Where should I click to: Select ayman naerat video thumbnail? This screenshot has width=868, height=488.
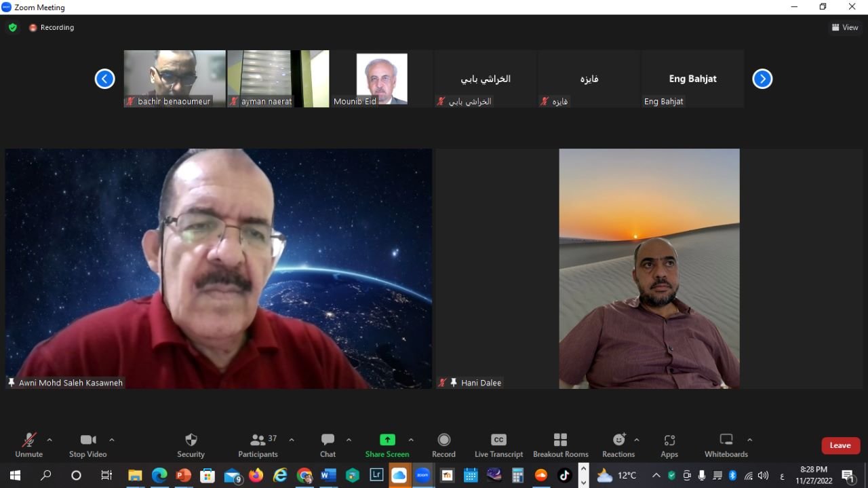[x=278, y=79]
